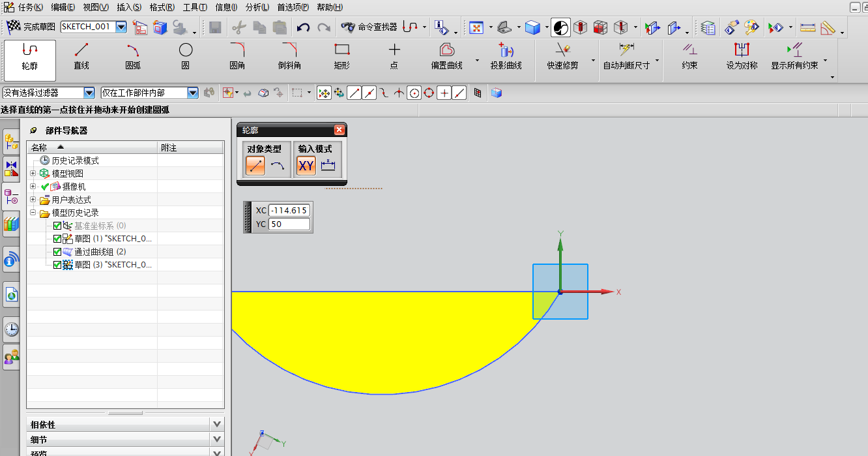
Task: Open the 命令查找器 command finder
Action: click(369, 27)
